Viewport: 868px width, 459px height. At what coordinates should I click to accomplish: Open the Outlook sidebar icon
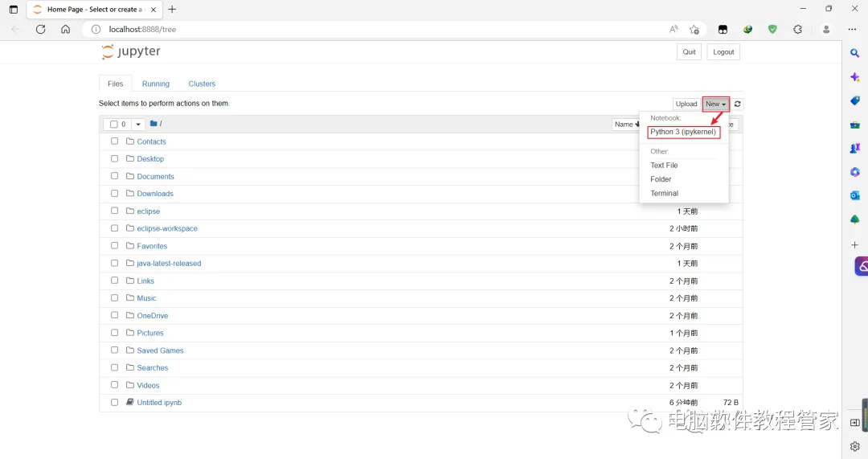click(x=854, y=195)
